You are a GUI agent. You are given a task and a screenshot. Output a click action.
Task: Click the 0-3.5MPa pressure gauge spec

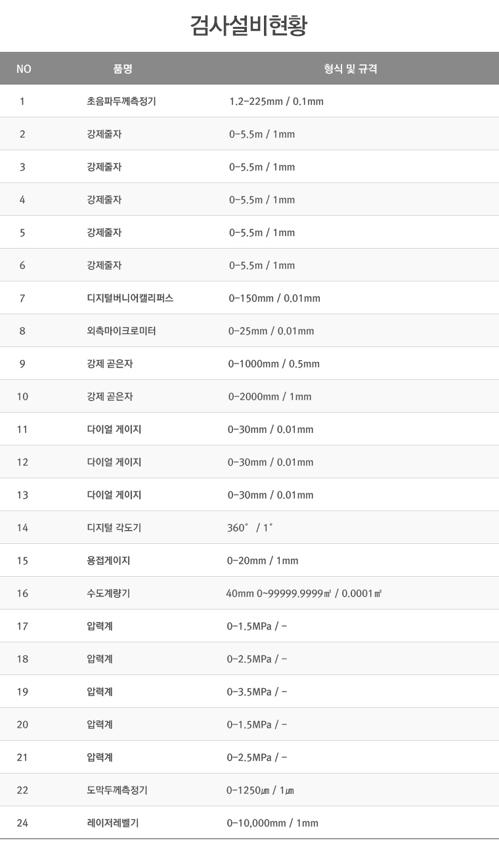click(257, 692)
